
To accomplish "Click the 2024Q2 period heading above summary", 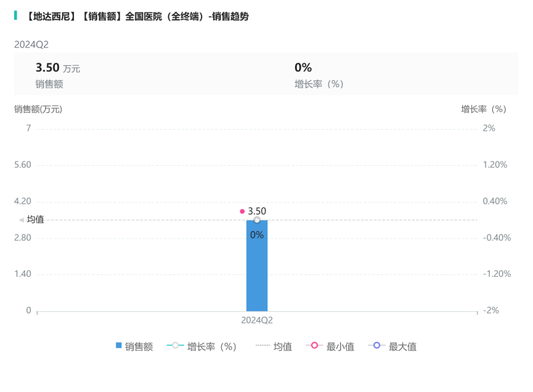I will click(x=31, y=44).
